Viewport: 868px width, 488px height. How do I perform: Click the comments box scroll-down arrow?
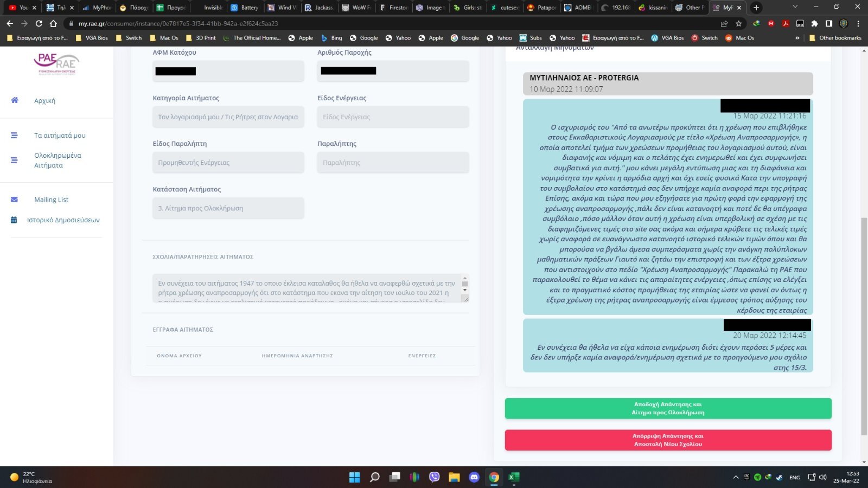465,290
